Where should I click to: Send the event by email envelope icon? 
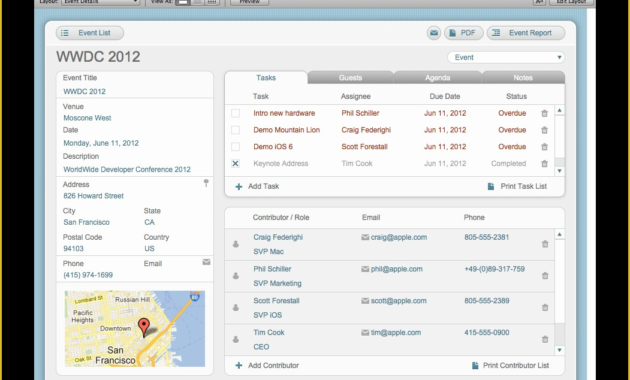(434, 33)
